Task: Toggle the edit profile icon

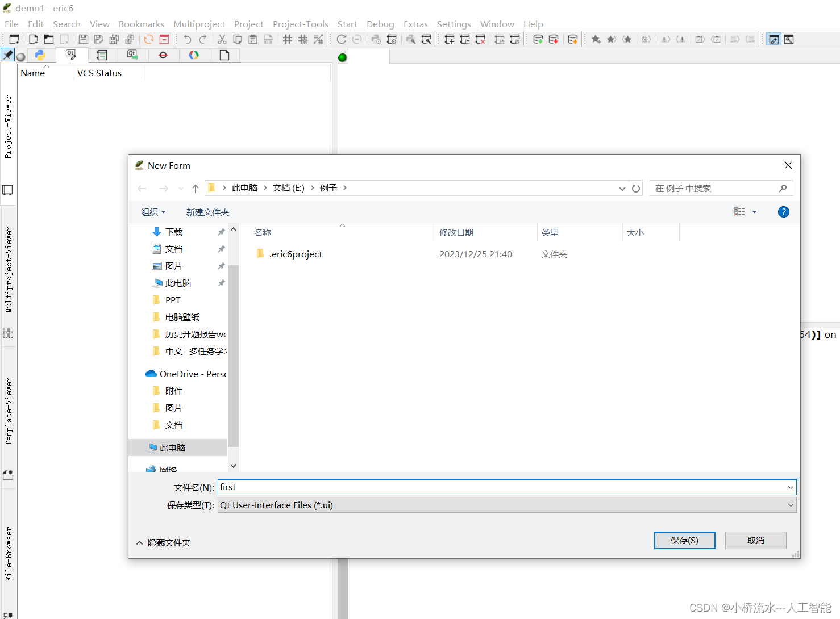Action: tap(774, 39)
